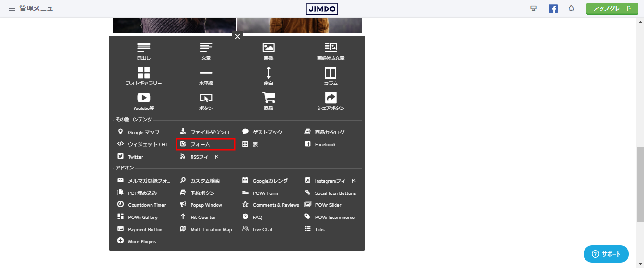
Task: Close the element picker with X
Action: tap(237, 36)
